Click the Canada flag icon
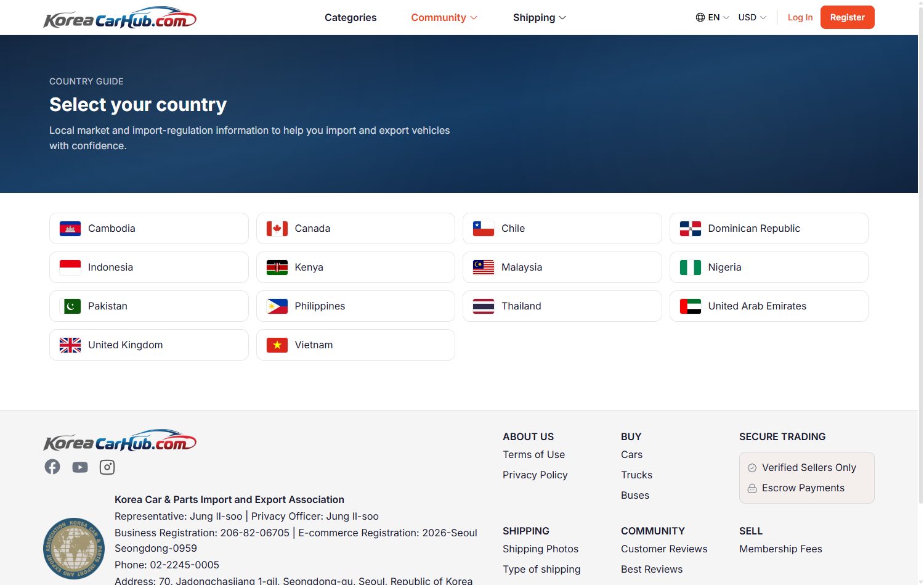924x585 pixels. [x=277, y=229]
